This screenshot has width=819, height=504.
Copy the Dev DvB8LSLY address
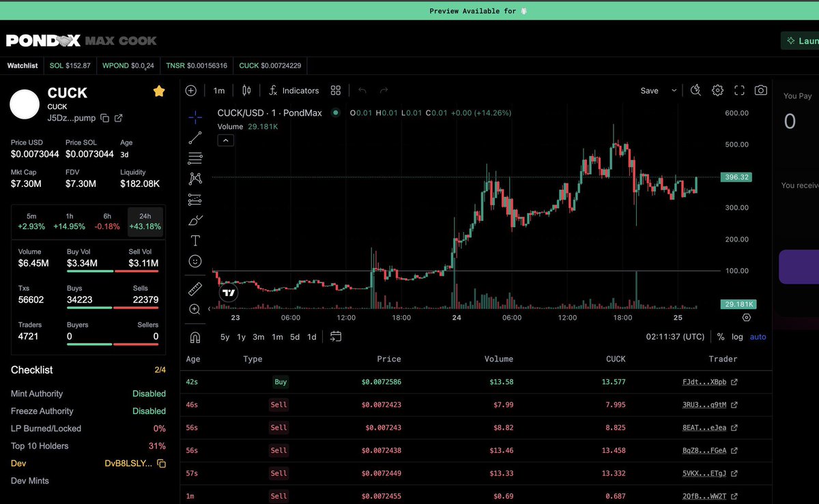pyautogui.click(x=162, y=464)
